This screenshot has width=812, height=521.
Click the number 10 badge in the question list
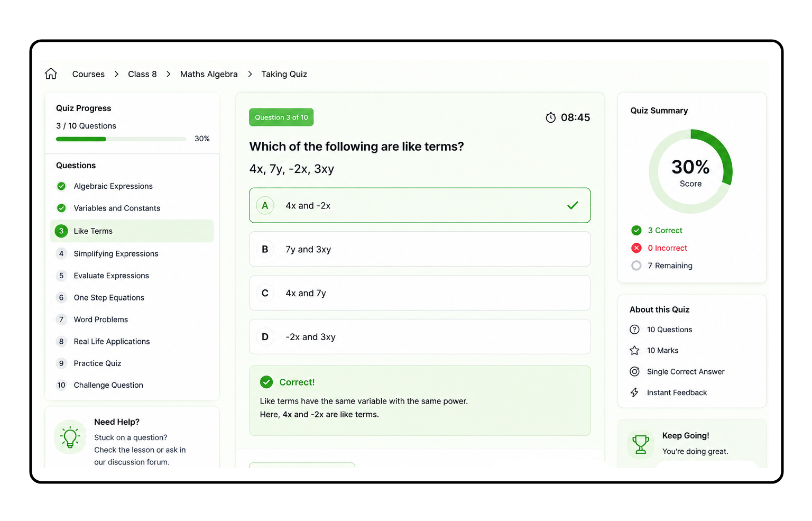pos(61,385)
